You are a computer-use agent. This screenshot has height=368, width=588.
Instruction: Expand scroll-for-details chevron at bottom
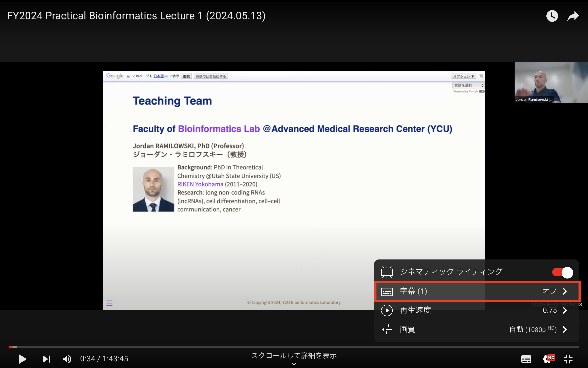click(294, 364)
